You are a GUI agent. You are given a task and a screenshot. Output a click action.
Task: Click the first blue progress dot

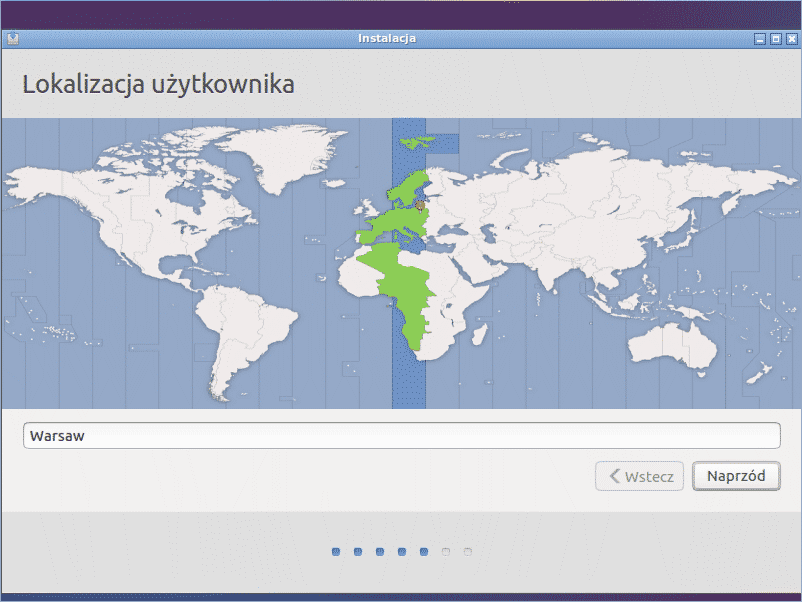(336, 551)
